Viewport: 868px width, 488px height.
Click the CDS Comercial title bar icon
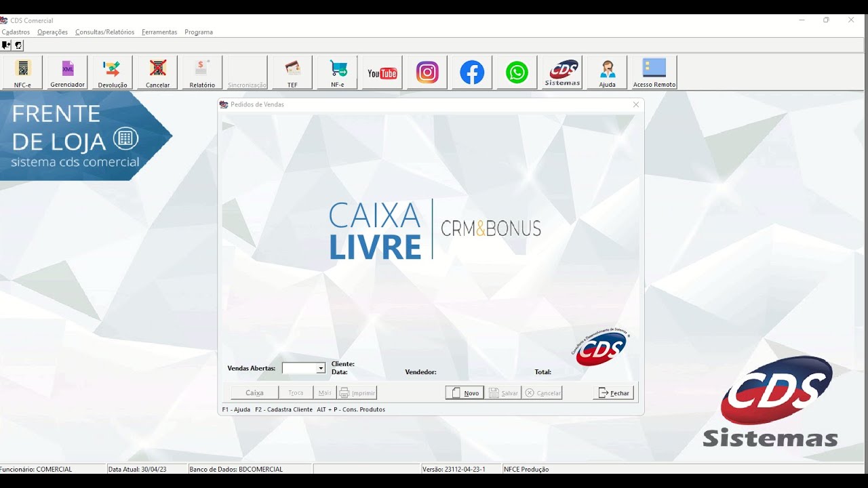pos(4,20)
